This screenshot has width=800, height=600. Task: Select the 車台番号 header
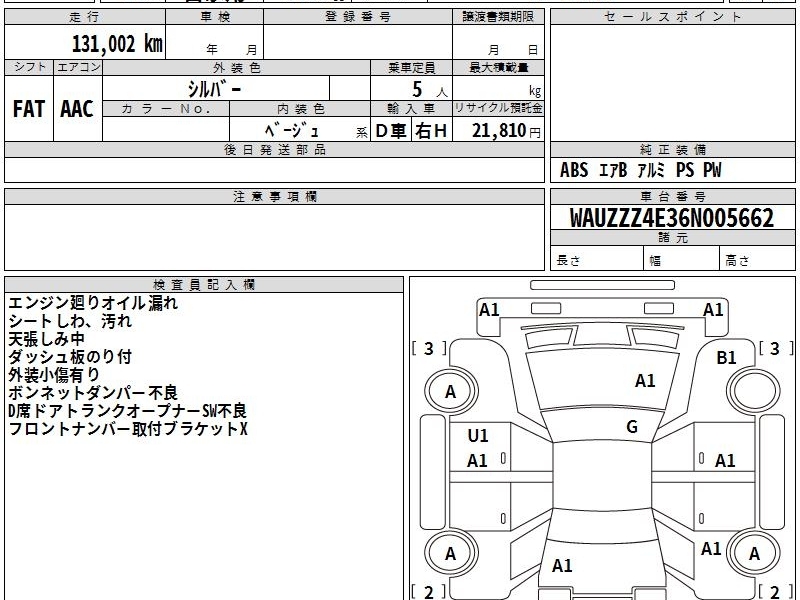(672, 196)
